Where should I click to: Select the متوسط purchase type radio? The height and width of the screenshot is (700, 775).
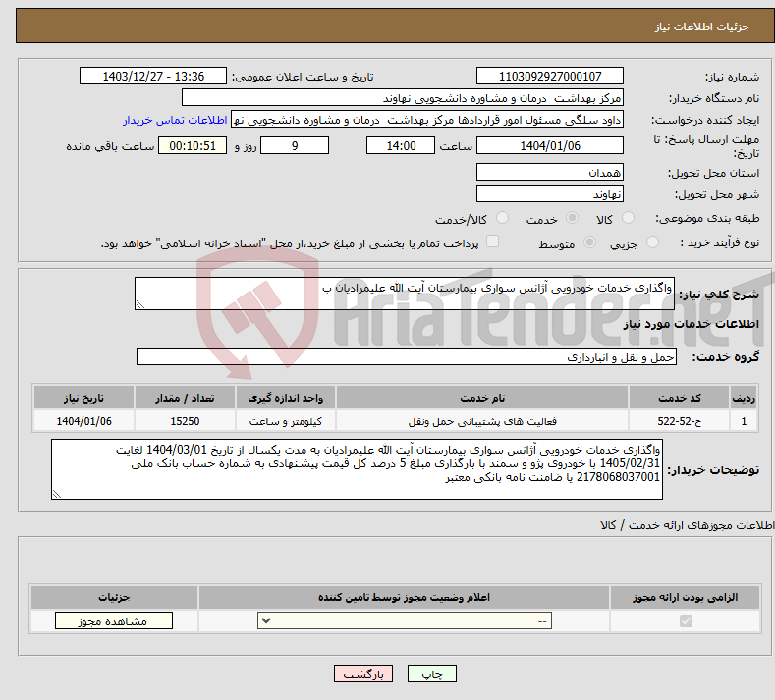[x=589, y=242]
